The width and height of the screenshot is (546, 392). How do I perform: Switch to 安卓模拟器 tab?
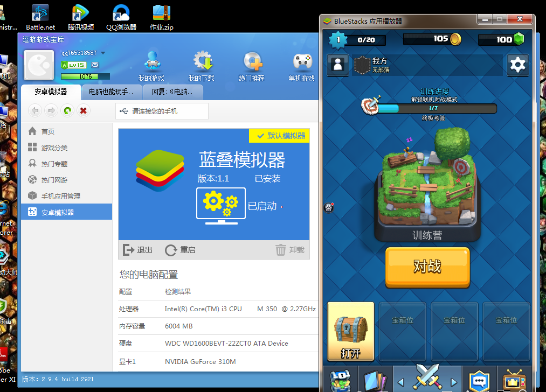(51, 92)
